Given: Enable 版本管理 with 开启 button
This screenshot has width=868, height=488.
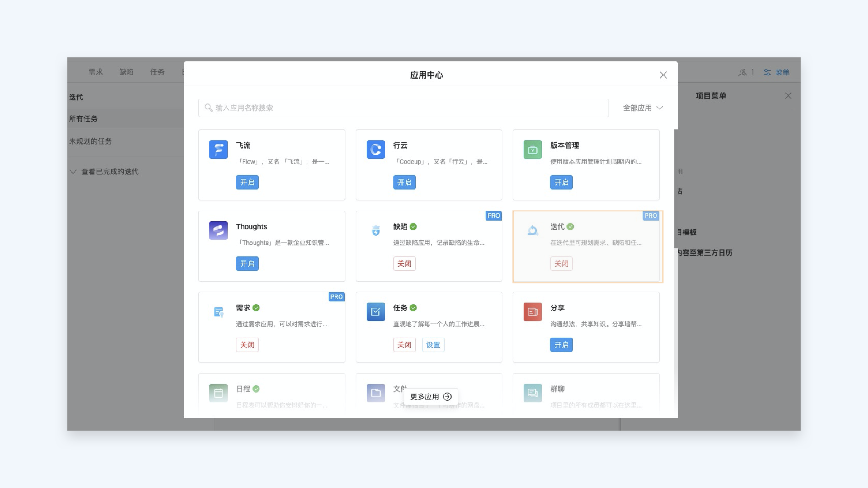Looking at the screenshot, I should tap(561, 182).
